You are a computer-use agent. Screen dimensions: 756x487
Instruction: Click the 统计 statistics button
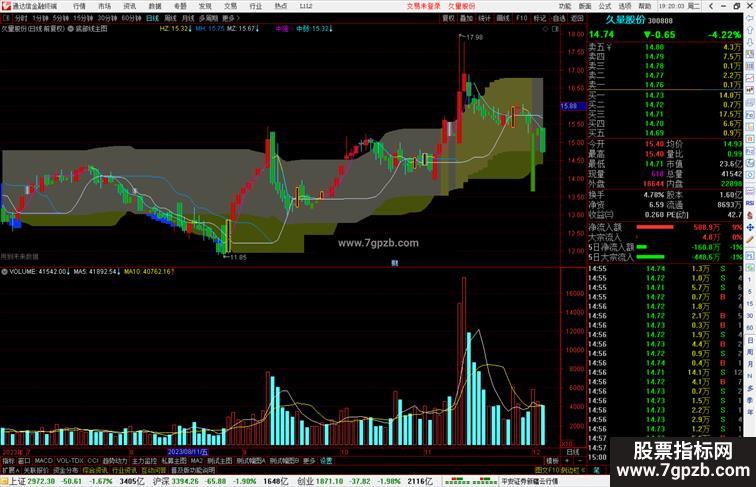(x=485, y=18)
